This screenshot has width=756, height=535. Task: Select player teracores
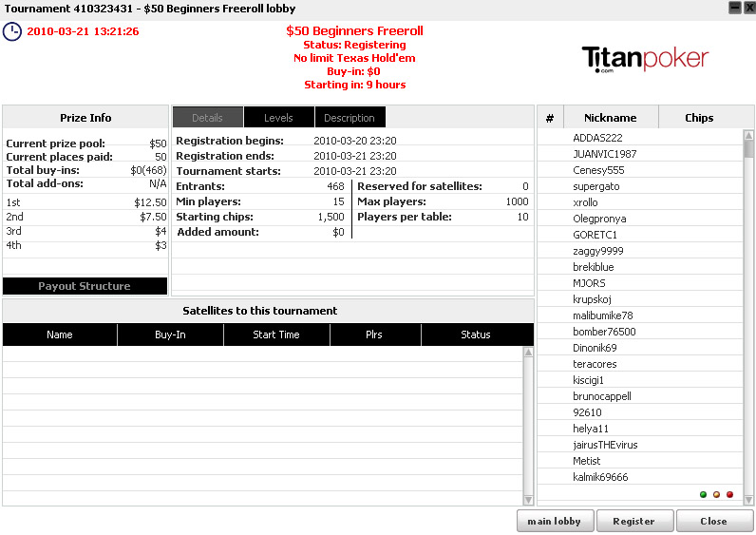point(640,364)
